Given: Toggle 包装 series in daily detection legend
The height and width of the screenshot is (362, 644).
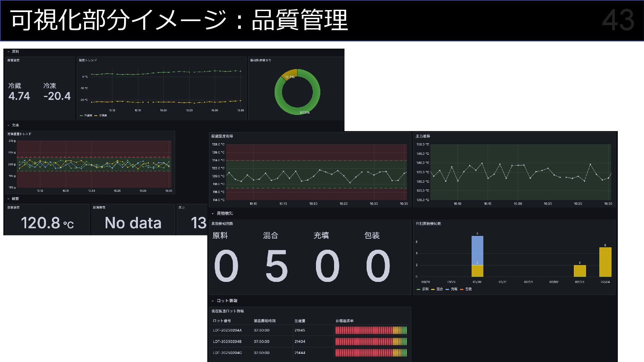Looking at the screenshot, I should (468, 289).
